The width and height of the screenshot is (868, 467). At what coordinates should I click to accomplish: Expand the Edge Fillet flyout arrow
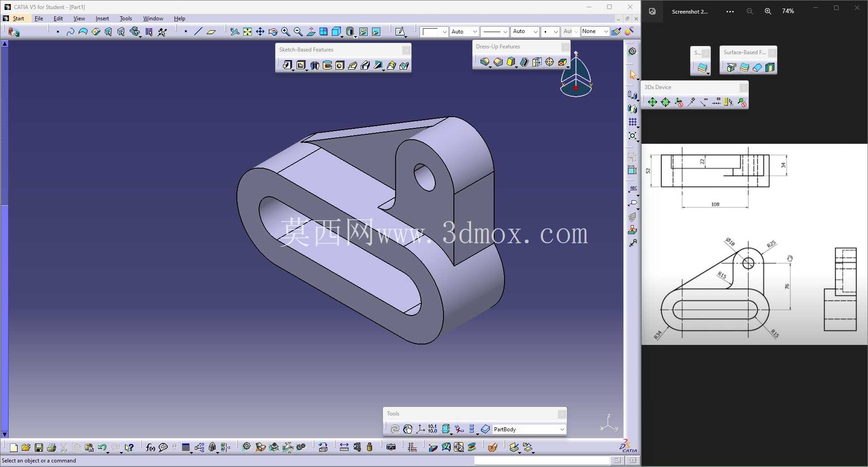tap(491, 67)
